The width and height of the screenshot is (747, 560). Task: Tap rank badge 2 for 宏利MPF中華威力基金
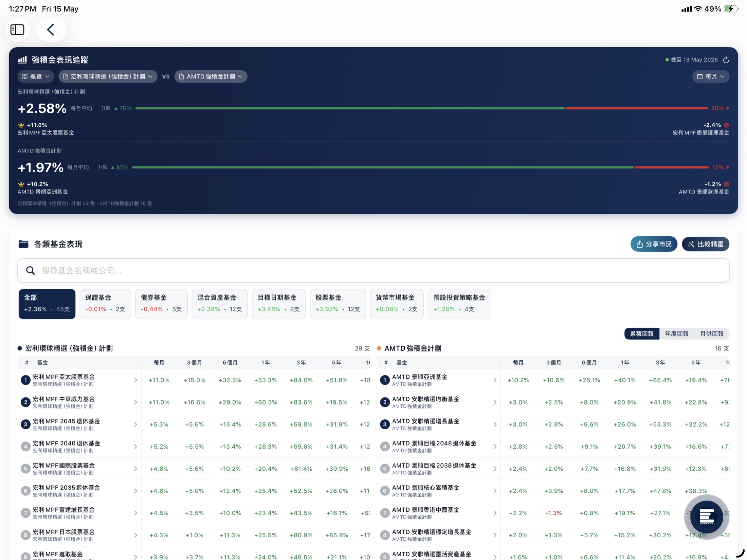[x=25, y=402]
